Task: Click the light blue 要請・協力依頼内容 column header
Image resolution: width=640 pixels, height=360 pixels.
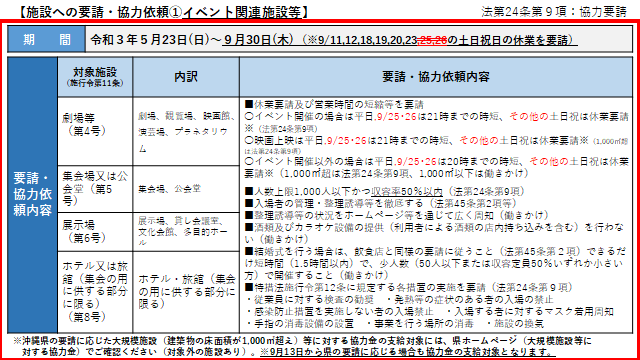Action: coord(436,77)
